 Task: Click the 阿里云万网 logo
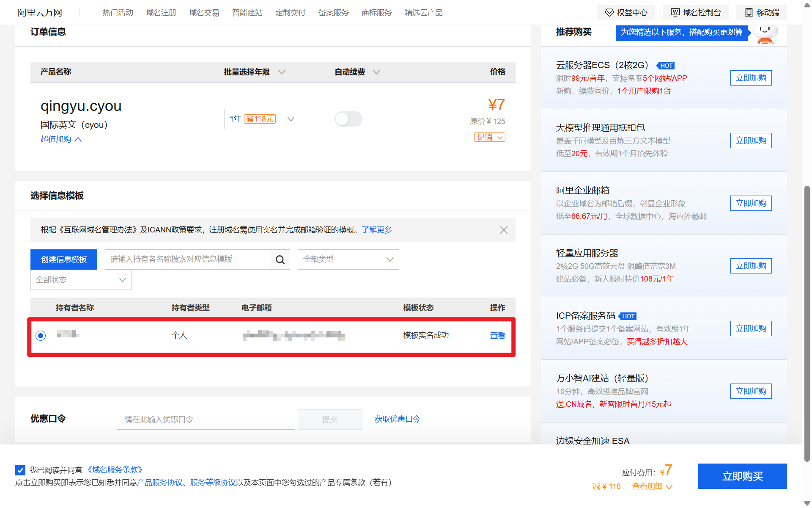[40, 13]
